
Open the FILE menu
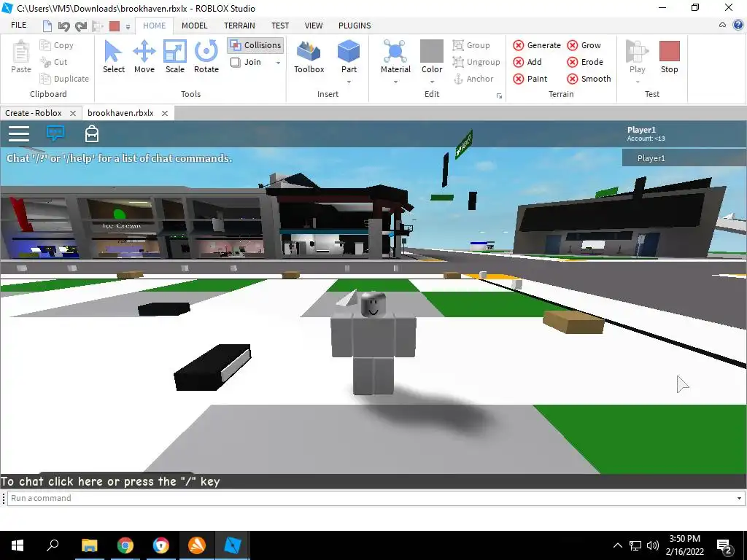point(18,26)
